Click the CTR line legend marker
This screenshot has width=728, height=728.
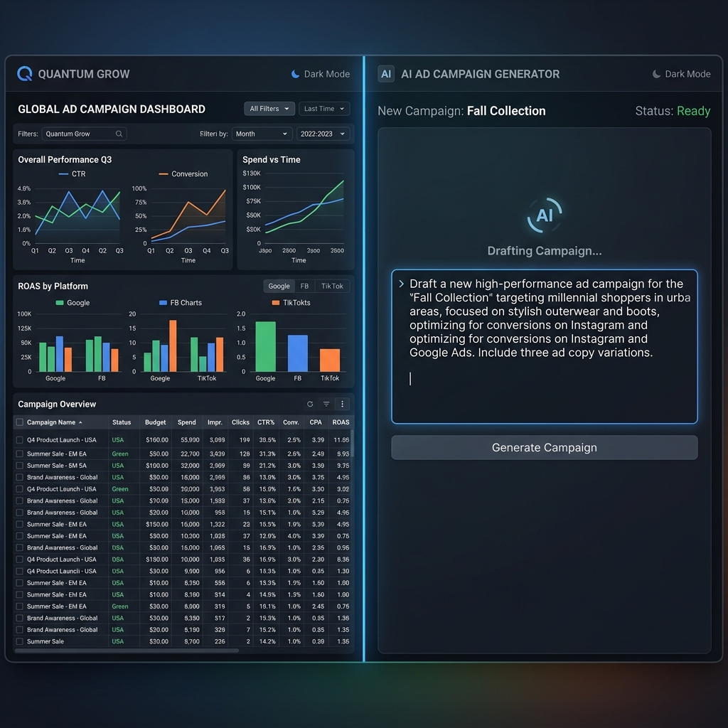pos(63,174)
